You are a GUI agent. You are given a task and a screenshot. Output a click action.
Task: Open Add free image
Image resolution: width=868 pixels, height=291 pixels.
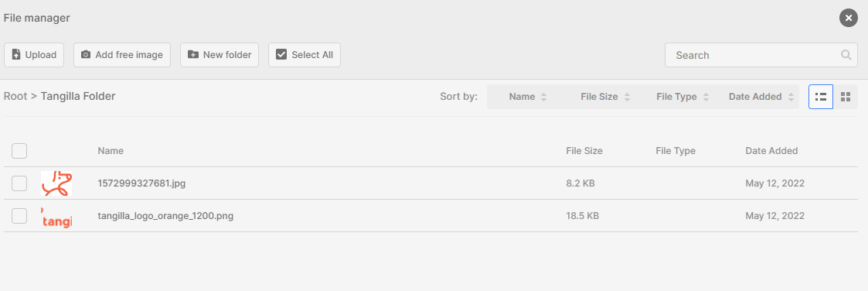pos(122,55)
